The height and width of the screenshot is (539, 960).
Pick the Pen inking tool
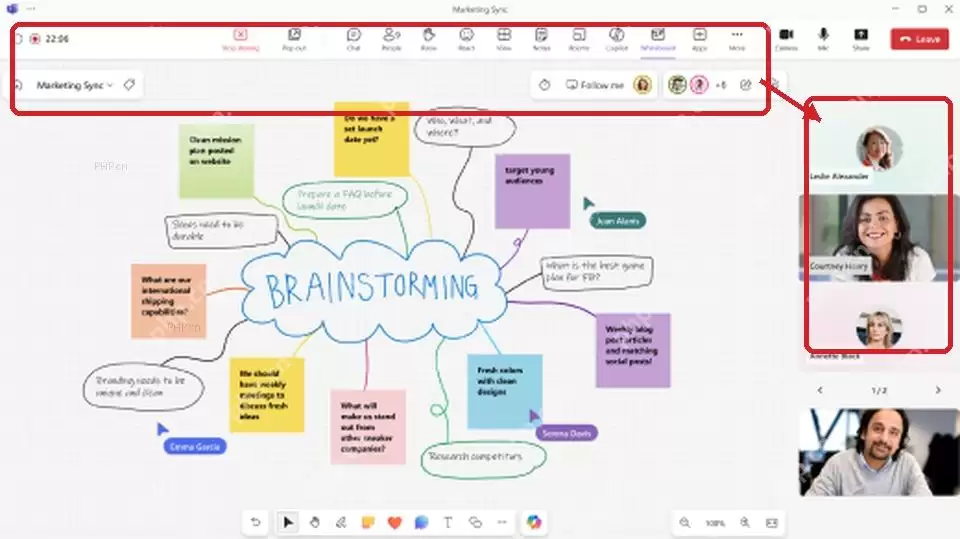(x=341, y=522)
